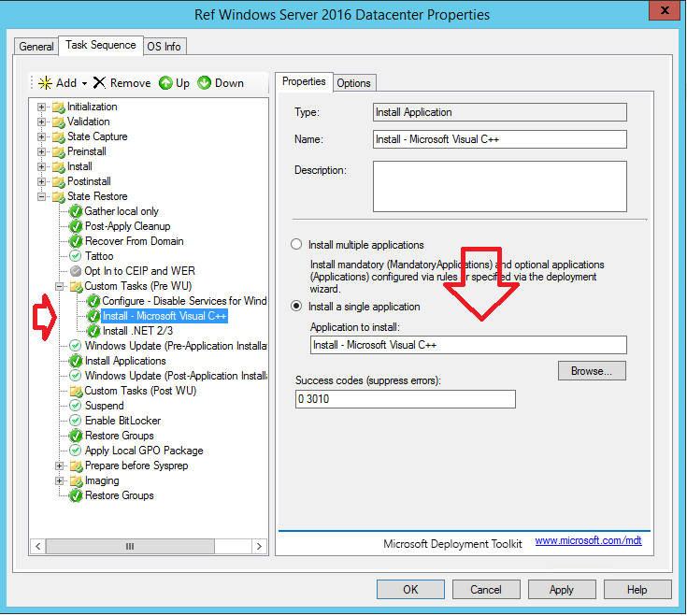Click the green Up arrow icon
This screenshot has width=687, height=616.
pyautogui.click(x=165, y=83)
